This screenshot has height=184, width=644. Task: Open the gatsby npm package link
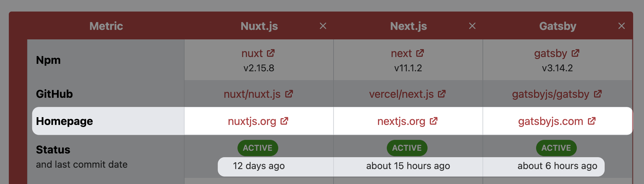tap(550, 53)
